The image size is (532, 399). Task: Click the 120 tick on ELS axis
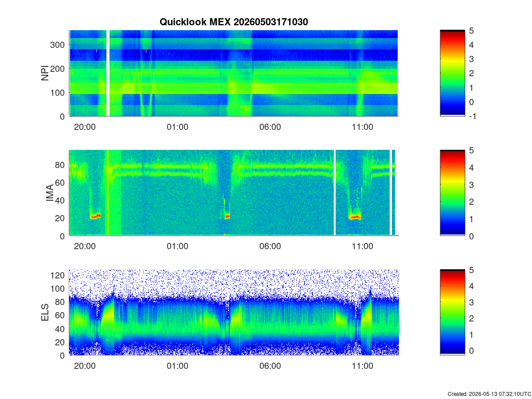[x=59, y=275]
